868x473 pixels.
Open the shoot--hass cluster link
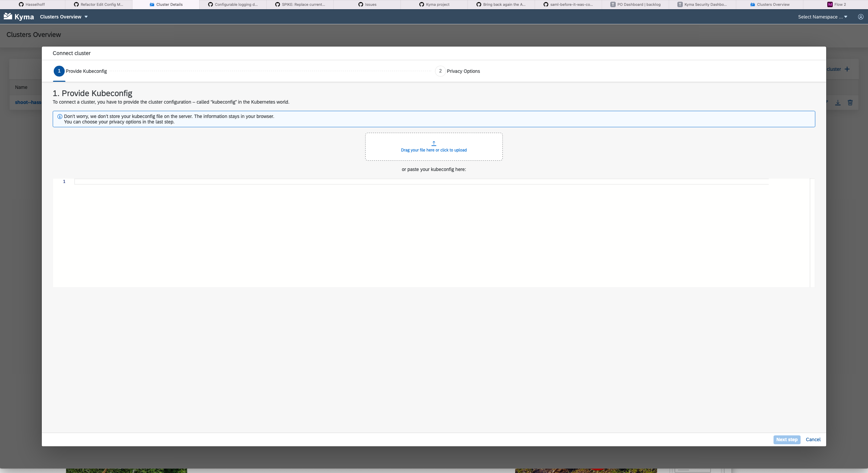(x=29, y=102)
